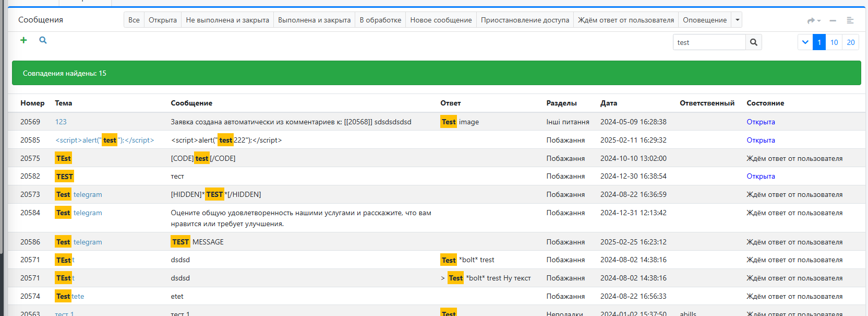Viewport: 868px width, 316px height.
Task: Click the "тест" message of ticket 20582
Action: tap(177, 176)
